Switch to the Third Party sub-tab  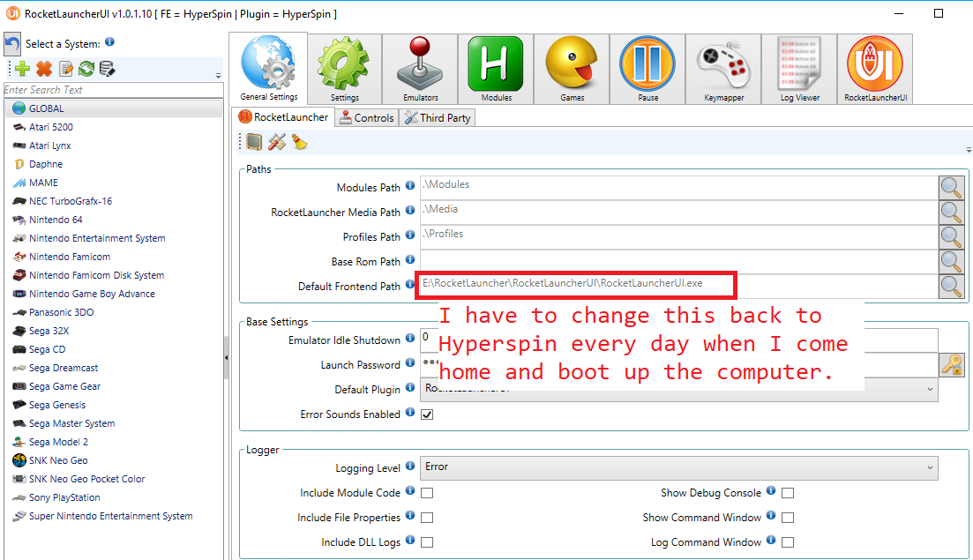438,117
